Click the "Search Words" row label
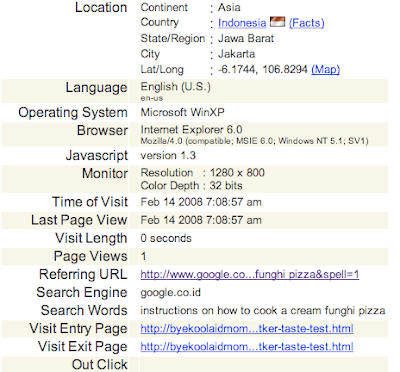Image resolution: width=400 pixels, height=372 pixels. tap(84, 310)
